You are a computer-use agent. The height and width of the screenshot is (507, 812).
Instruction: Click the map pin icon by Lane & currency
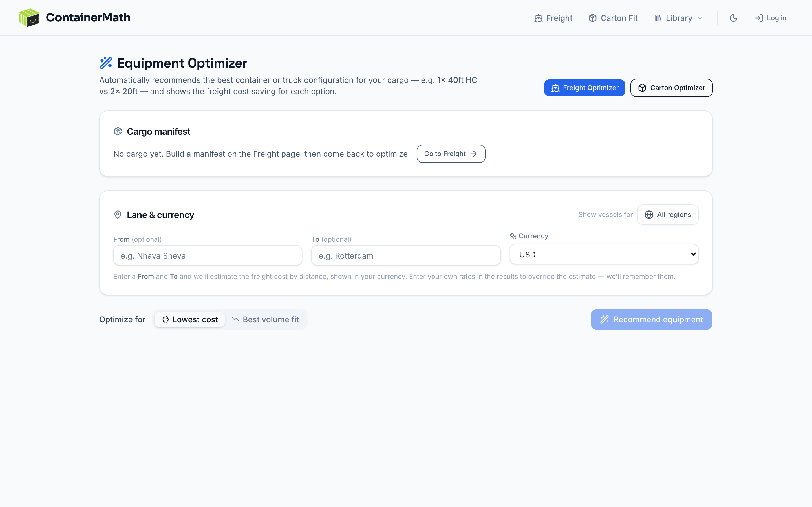[x=118, y=215]
